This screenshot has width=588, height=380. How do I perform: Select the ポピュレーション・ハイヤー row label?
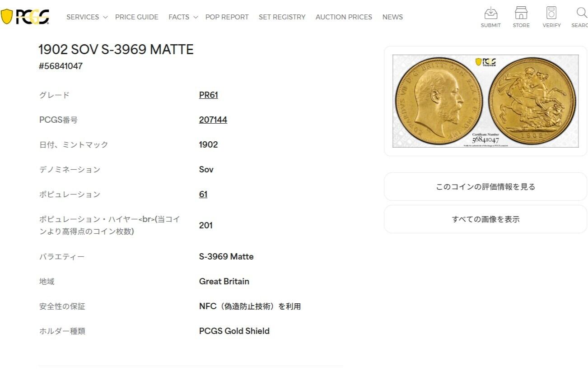110,225
